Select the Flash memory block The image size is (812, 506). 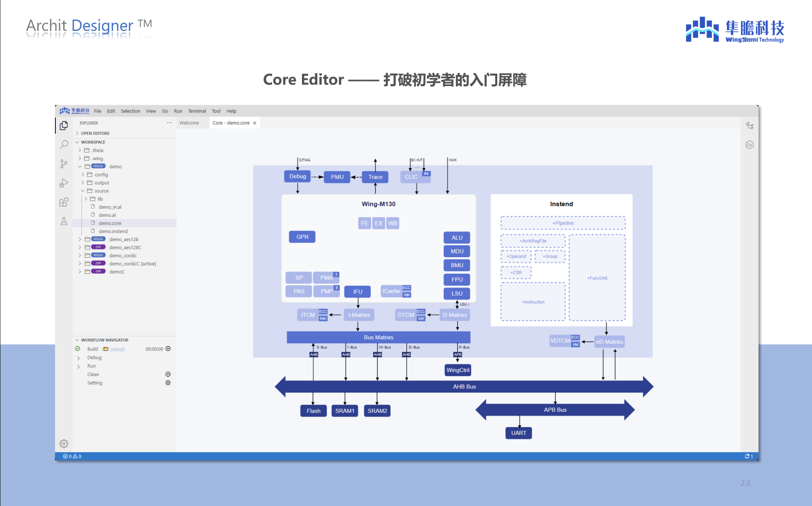pyautogui.click(x=314, y=411)
